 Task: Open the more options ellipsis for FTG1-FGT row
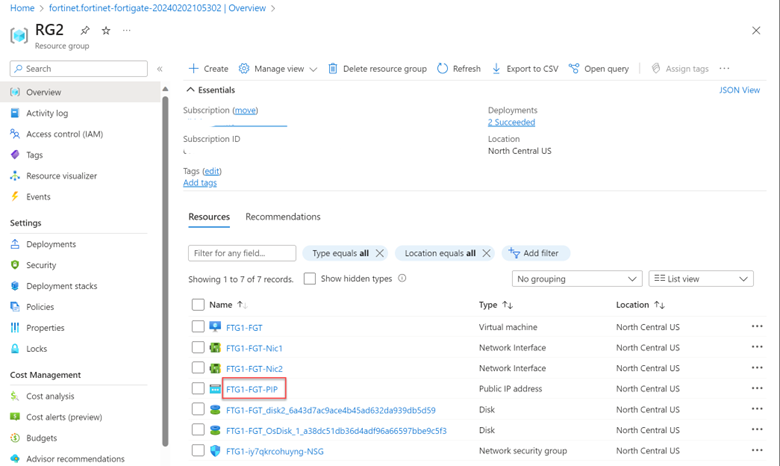click(757, 327)
